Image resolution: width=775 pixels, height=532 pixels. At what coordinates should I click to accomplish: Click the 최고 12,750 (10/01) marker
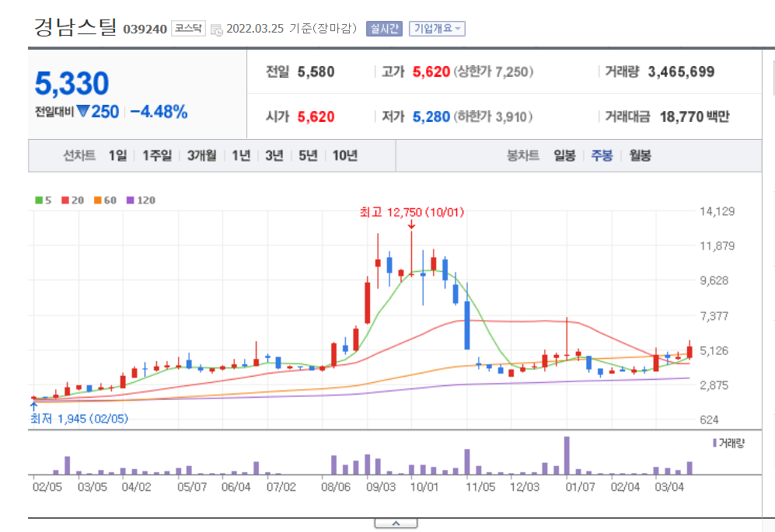412,212
